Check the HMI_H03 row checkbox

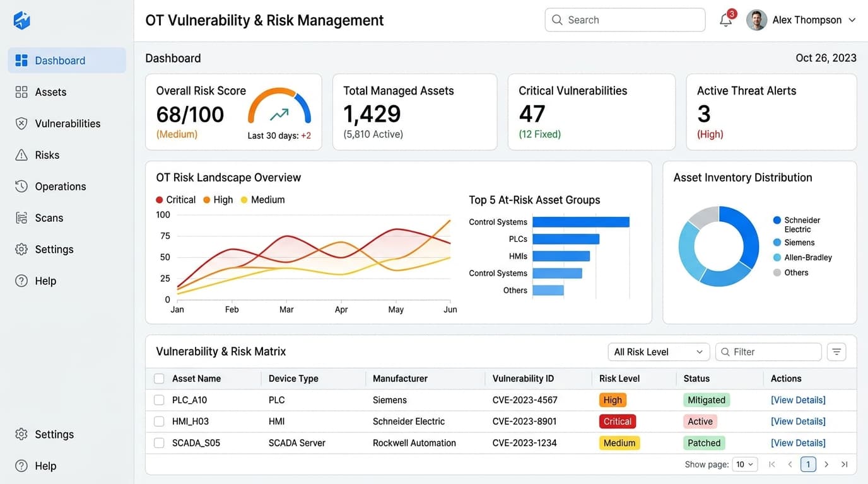pyautogui.click(x=159, y=422)
